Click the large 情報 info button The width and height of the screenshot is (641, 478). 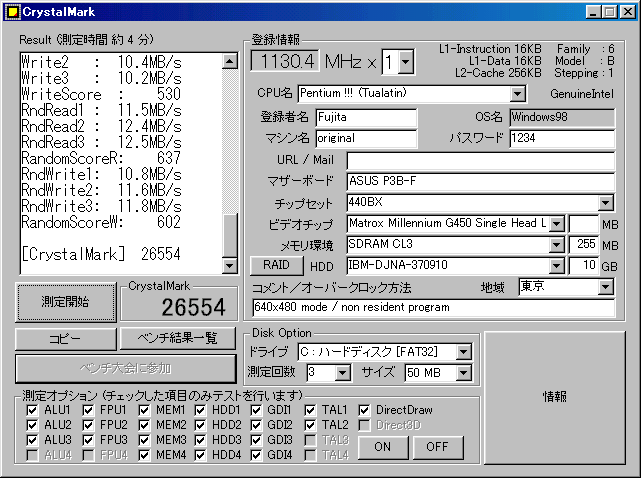(555, 397)
